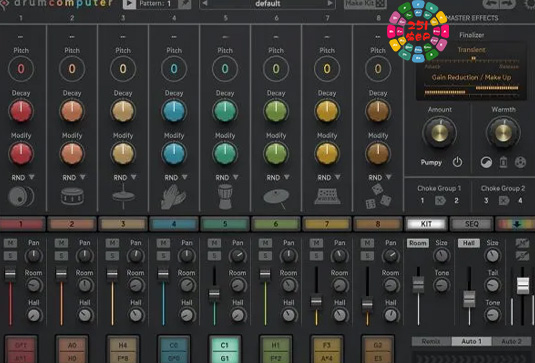Select the green channel 6 tab
Viewport: 535px width, 363px height.
coord(276,224)
